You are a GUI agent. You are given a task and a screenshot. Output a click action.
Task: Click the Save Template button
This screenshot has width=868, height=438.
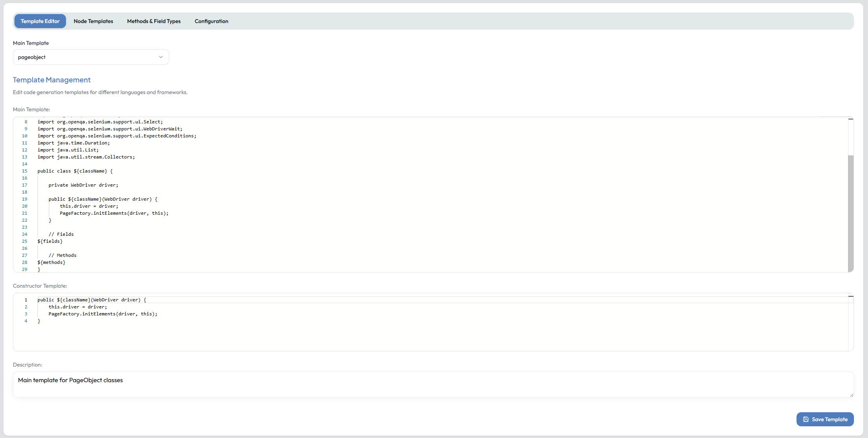click(x=825, y=419)
